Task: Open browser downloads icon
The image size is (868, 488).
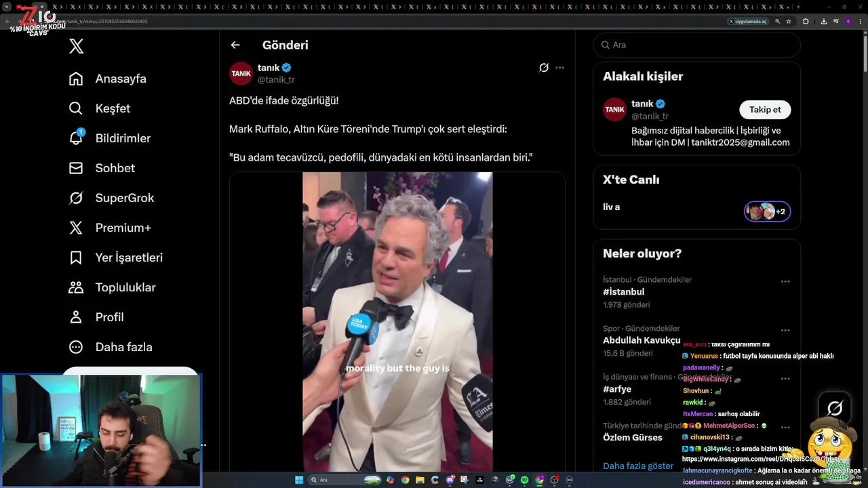Action: [x=824, y=22]
